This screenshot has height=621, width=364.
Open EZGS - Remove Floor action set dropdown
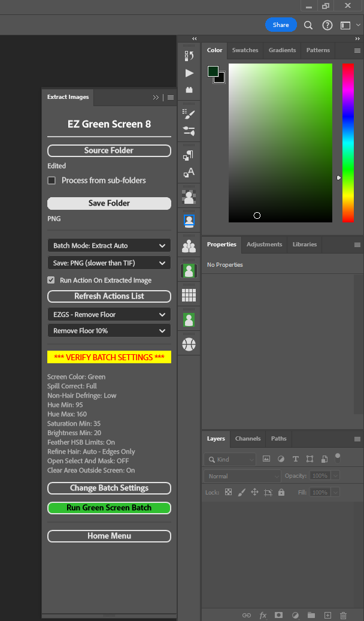[x=109, y=315]
